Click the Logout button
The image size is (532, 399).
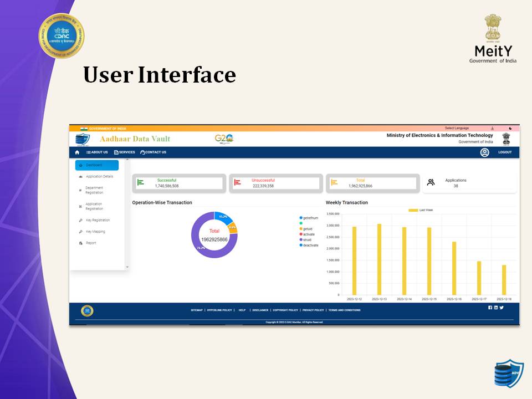pos(505,152)
